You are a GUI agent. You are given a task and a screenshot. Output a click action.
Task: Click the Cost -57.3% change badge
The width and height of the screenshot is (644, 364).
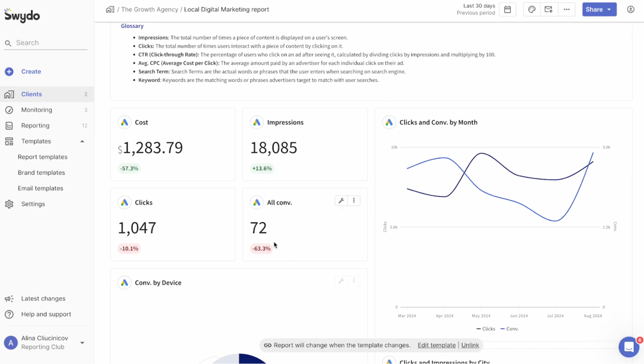click(129, 168)
